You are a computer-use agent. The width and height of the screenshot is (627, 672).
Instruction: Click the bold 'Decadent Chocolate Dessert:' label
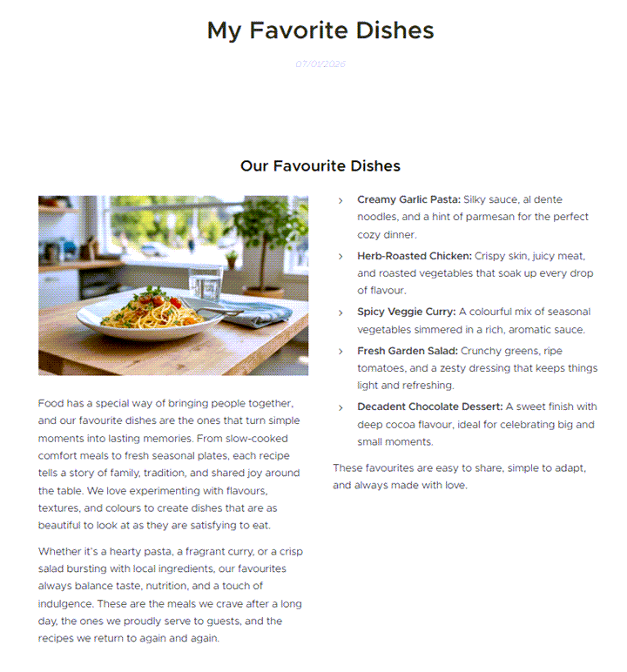click(429, 407)
